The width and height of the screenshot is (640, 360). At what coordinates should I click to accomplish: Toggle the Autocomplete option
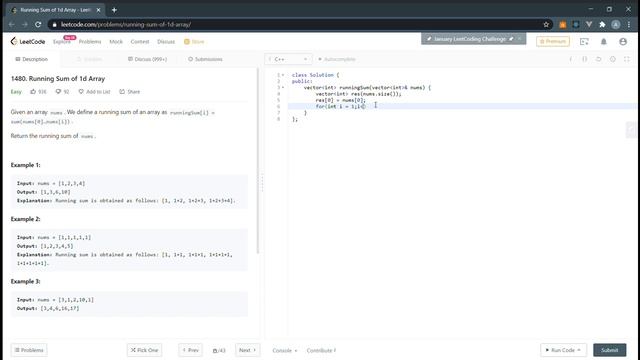pos(337,59)
